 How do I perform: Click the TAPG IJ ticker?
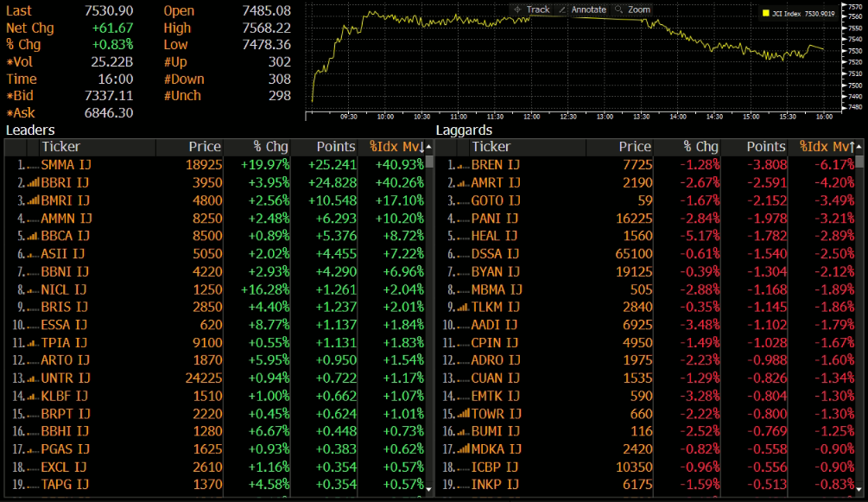tap(65, 484)
